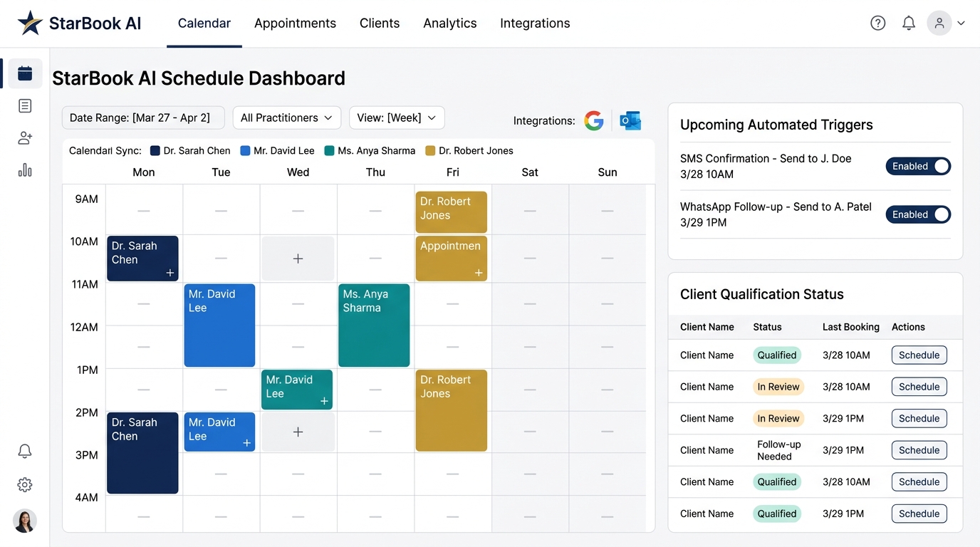This screenshot has height=547, width=980.
Task: Click the Sun day column header
Action: [x=608, y=172]
